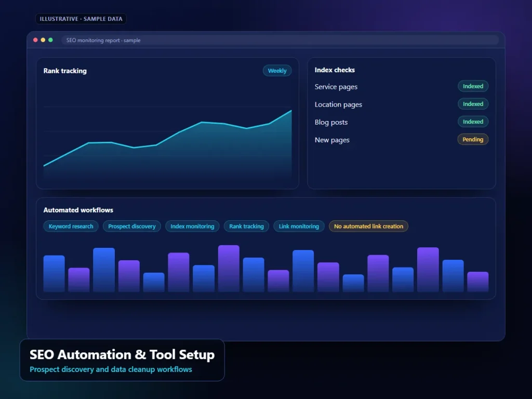The height and width of the screenshot is (399, 532).
Task: Click the Indexed badge for Blog posts
Action: click(473, 122)
